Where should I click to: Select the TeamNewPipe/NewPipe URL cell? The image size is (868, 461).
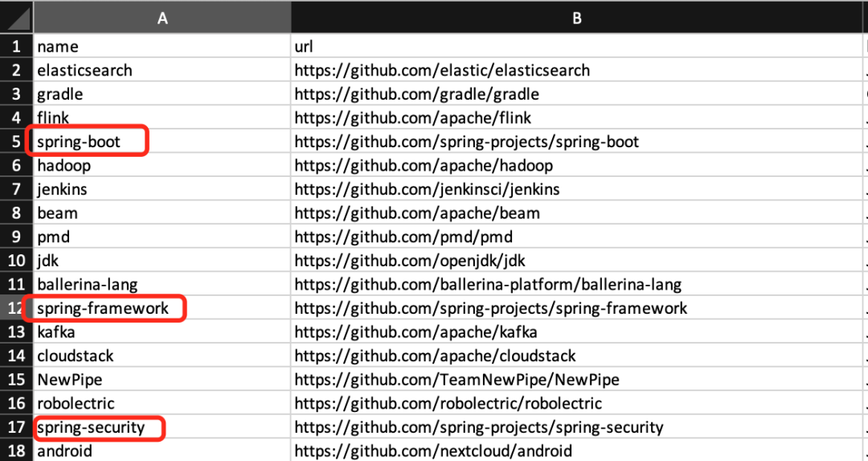pos(457,380)
